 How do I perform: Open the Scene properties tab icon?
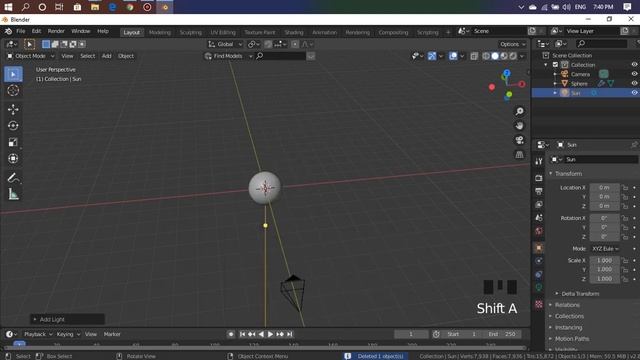[x=539, y=218]
